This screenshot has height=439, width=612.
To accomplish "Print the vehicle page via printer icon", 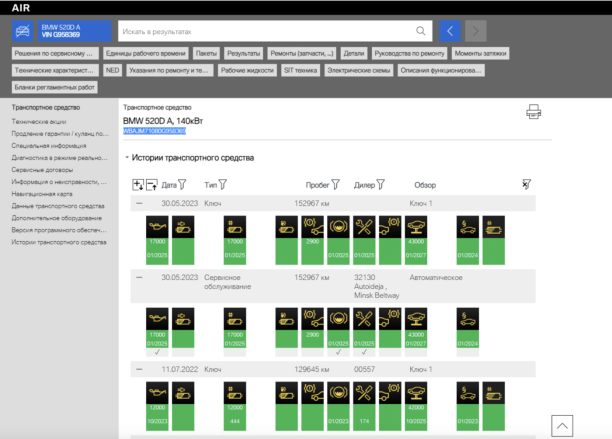I will pyautogui.click(x=533, y=112).
